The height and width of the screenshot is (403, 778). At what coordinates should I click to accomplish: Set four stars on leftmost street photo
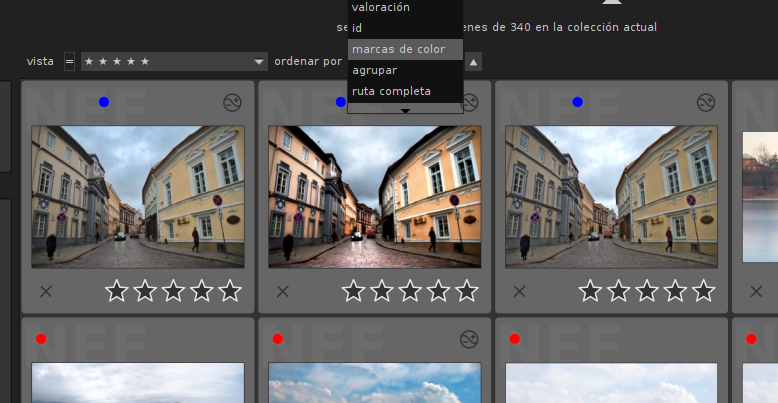pos(201,291)
